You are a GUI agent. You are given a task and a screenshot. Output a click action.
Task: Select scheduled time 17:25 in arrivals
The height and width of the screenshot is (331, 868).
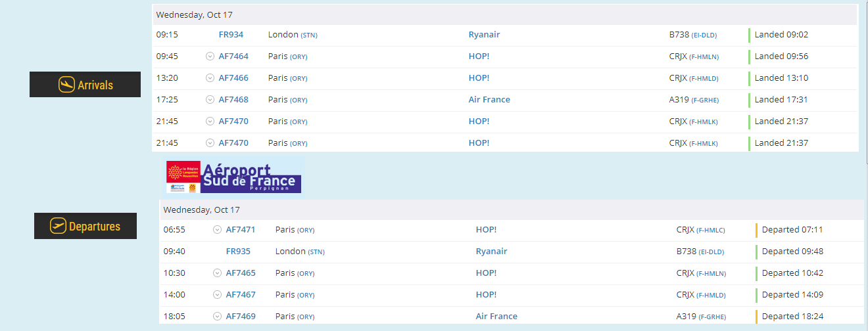tap(166, 100)
